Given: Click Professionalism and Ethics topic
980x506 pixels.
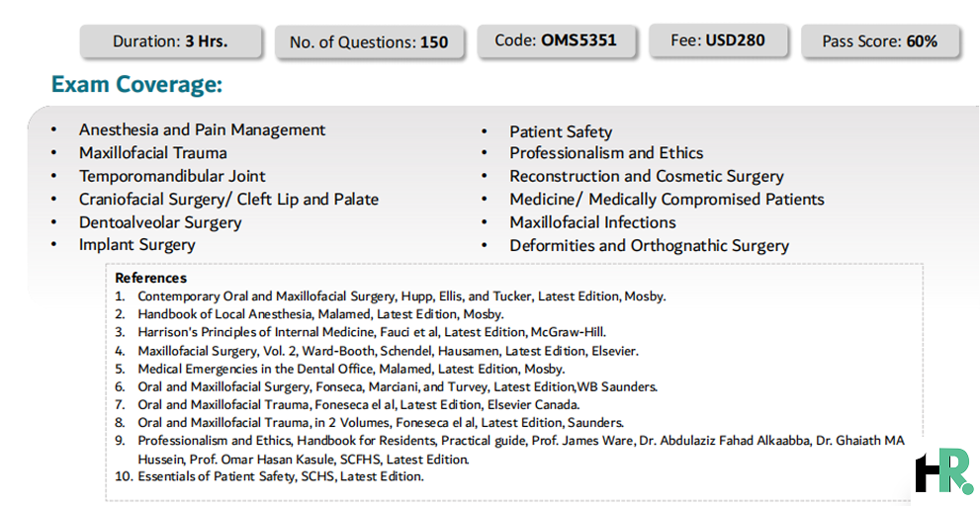Looking at the screenshot, I should (x=606, y=153).
